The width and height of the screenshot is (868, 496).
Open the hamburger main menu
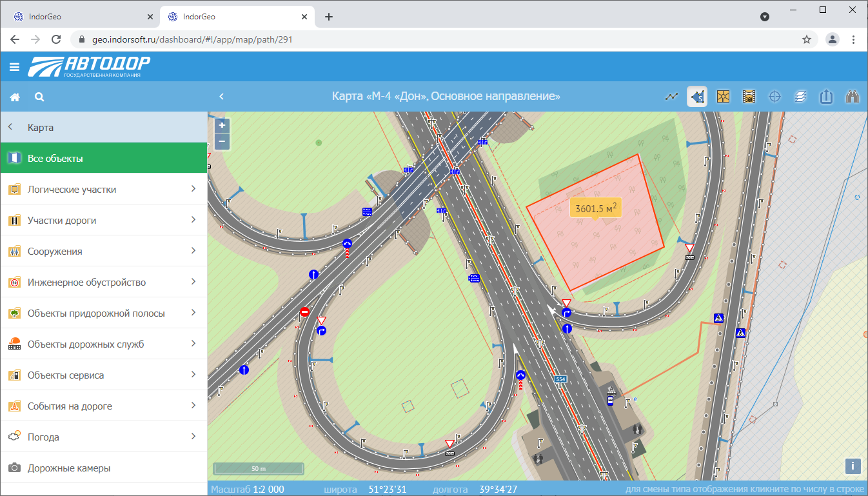point(14,66)
